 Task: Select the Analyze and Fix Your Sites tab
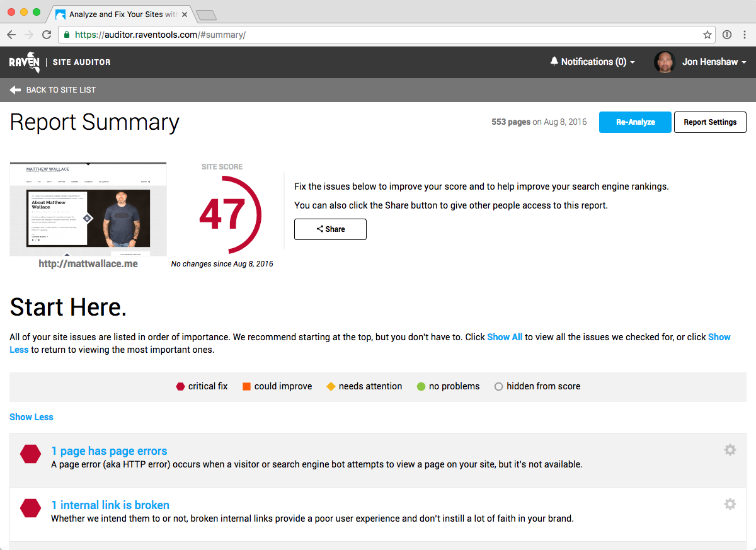tap(122, 14)
